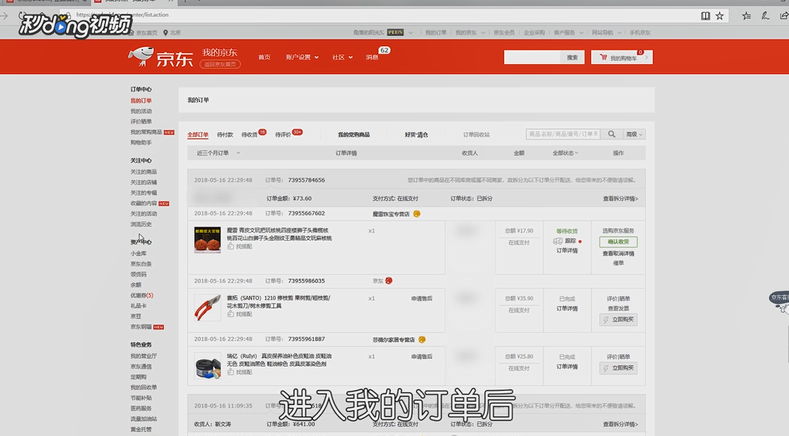Open the walnut product thumbnail
The width and height of the screenshot is (789, 436).
click(207, 239)
